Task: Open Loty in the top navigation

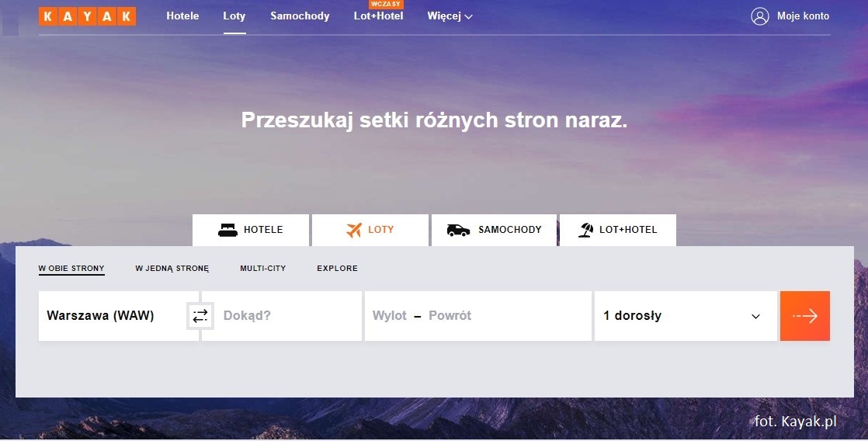Action: click(234, 16)
